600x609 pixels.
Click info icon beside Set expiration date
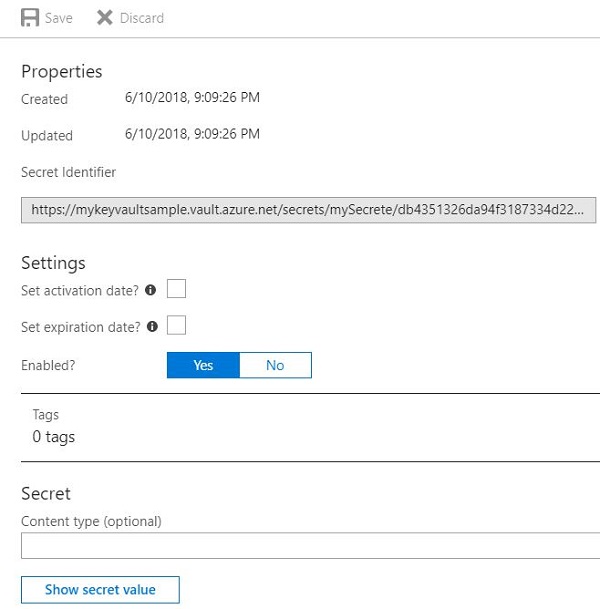click(151, 326)
